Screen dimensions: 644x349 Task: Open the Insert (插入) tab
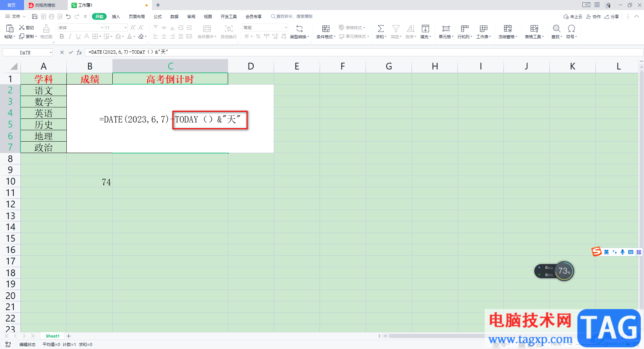116,16
